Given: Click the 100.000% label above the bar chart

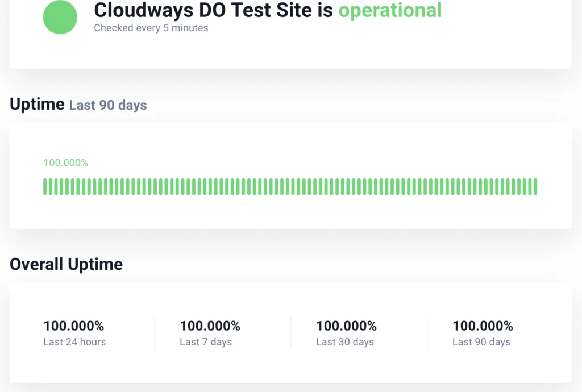Looking at the screenshot, I should (x=65, y=162).
